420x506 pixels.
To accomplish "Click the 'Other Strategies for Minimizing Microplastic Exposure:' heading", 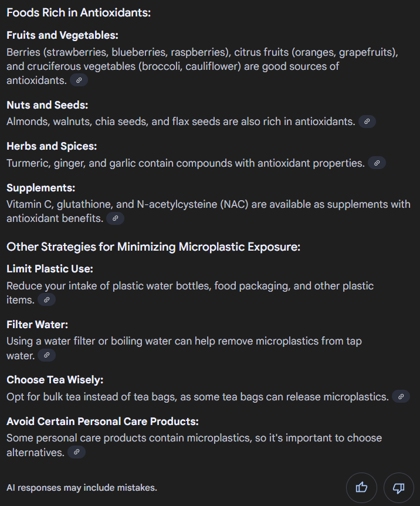I will click(x=153, y=247).
